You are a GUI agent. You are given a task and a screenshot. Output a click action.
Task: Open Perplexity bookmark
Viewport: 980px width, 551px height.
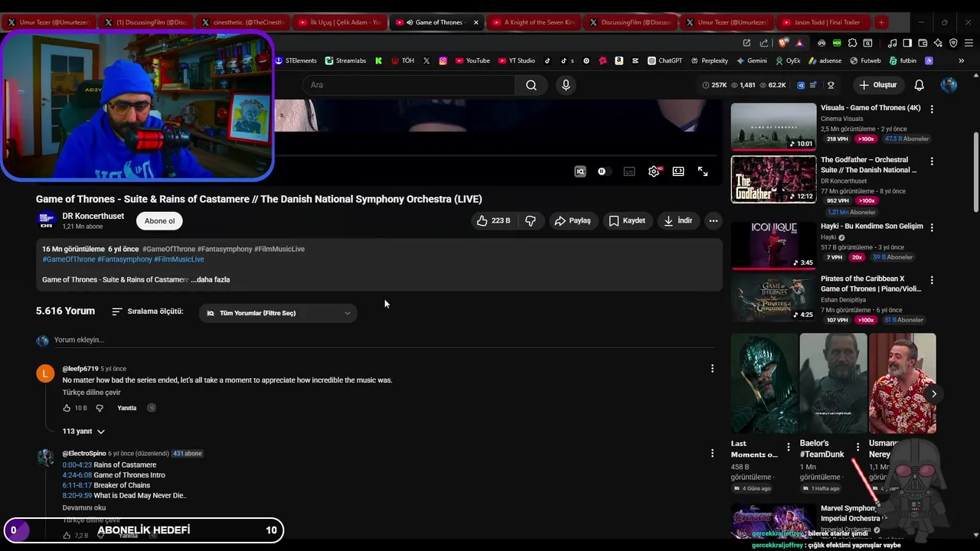(709, 60)
